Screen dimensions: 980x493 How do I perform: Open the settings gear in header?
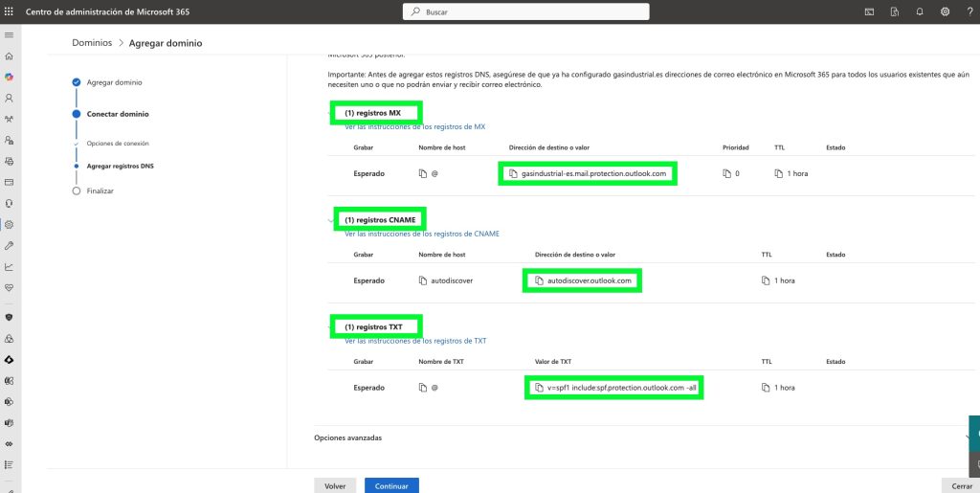pyautogui.click(x=945, y=11)
